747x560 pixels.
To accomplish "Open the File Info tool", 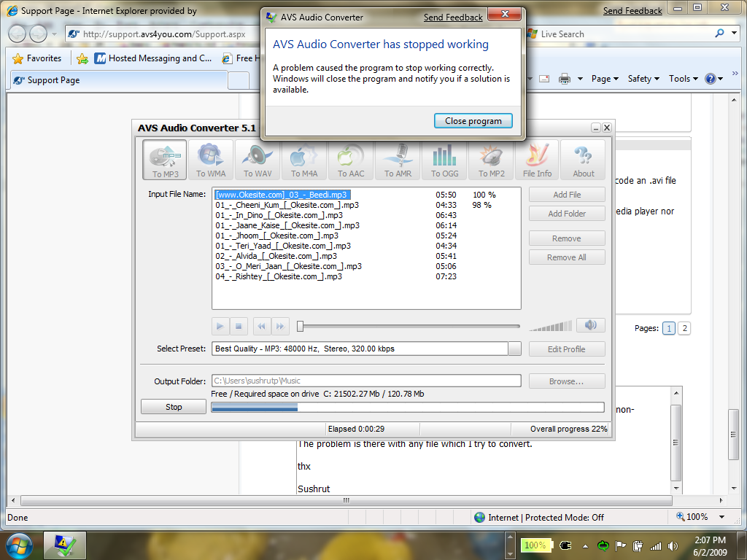I will 537,160.
